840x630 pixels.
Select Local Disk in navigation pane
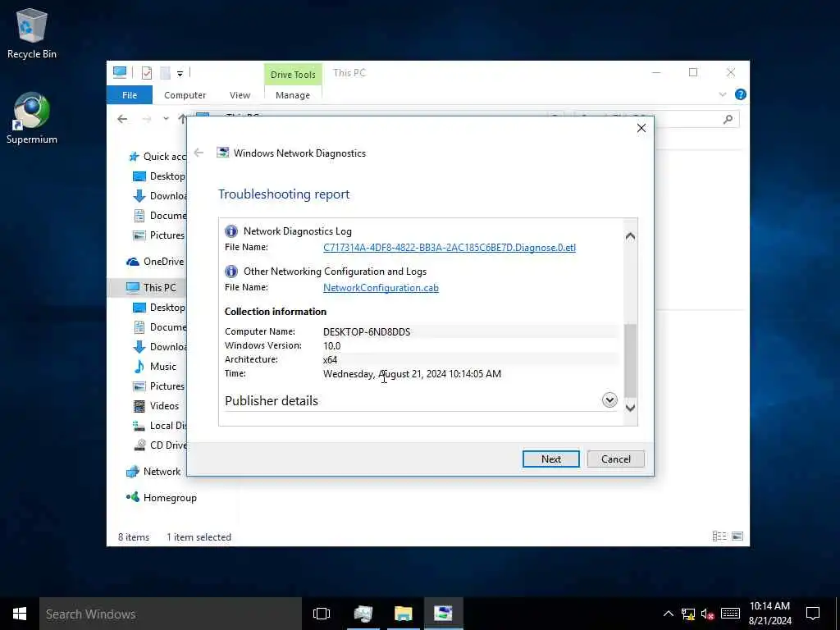160,426
